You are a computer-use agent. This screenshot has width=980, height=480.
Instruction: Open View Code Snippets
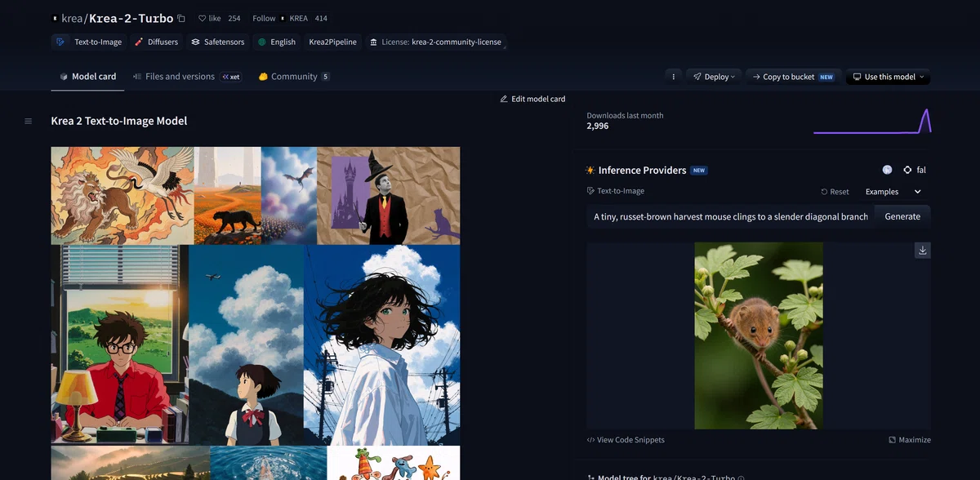click(626, 440)
